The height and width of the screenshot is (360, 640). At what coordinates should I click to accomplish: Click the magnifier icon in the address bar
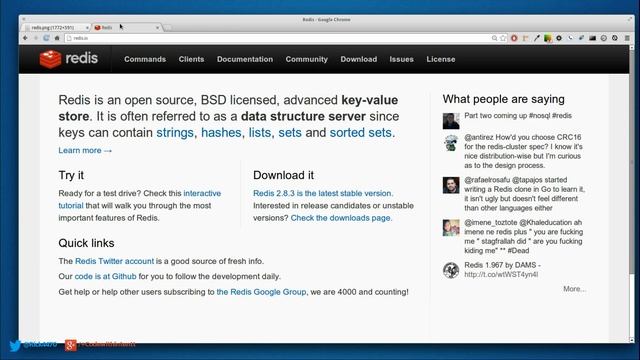pyautogui.click(x=494, y=38)
